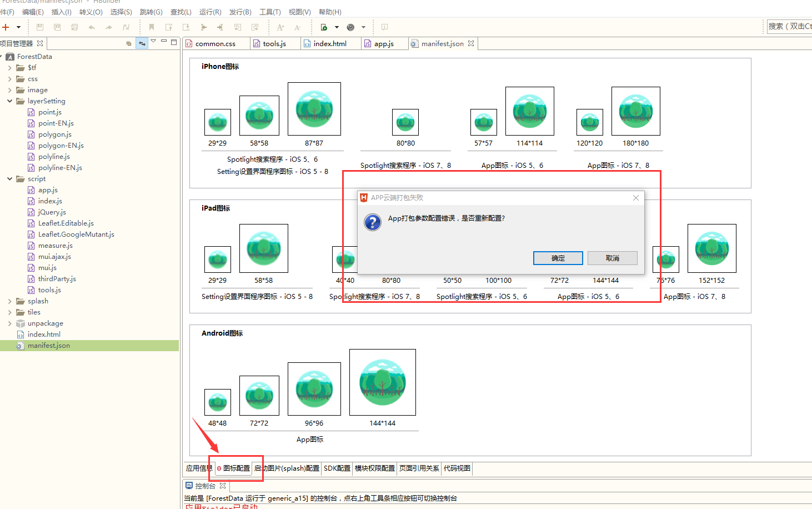Viewport: 812px width, 509px height.
Task: Select thirdParty.js file
Action: coord(57,279)
